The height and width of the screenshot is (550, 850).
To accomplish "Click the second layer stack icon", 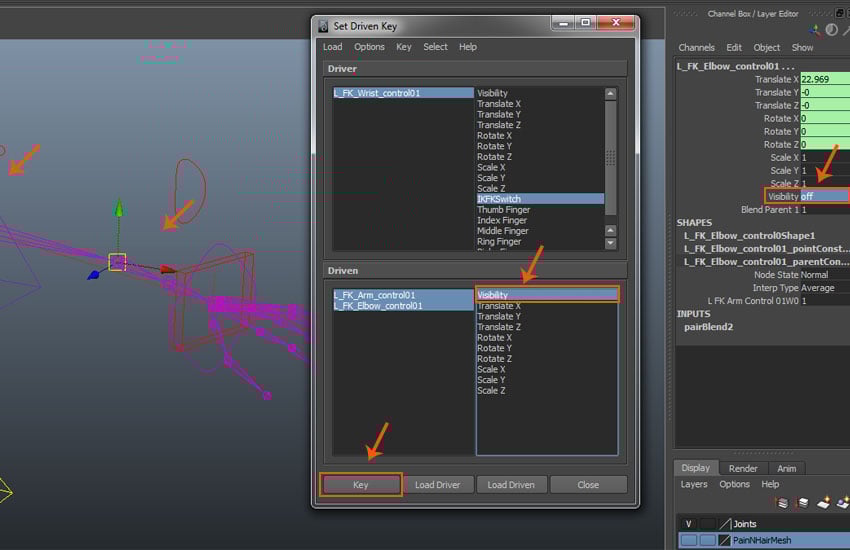I will point(802,503).
